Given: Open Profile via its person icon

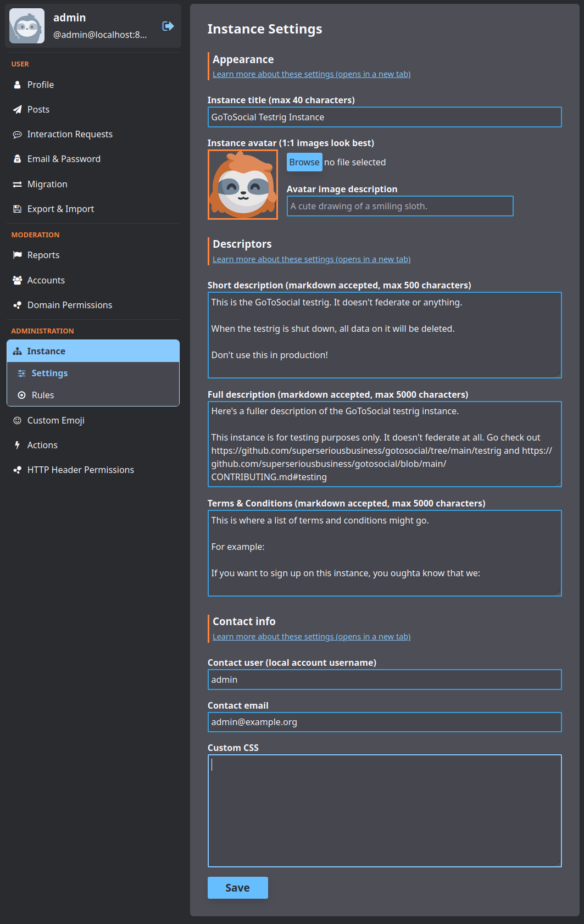Looking at the screenshot, I should pos(17,85).
